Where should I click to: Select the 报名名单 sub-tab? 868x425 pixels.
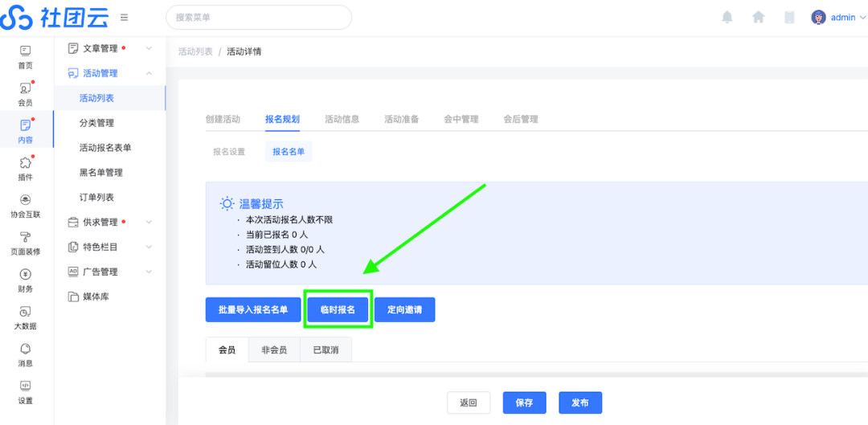[x=289, y=152]
